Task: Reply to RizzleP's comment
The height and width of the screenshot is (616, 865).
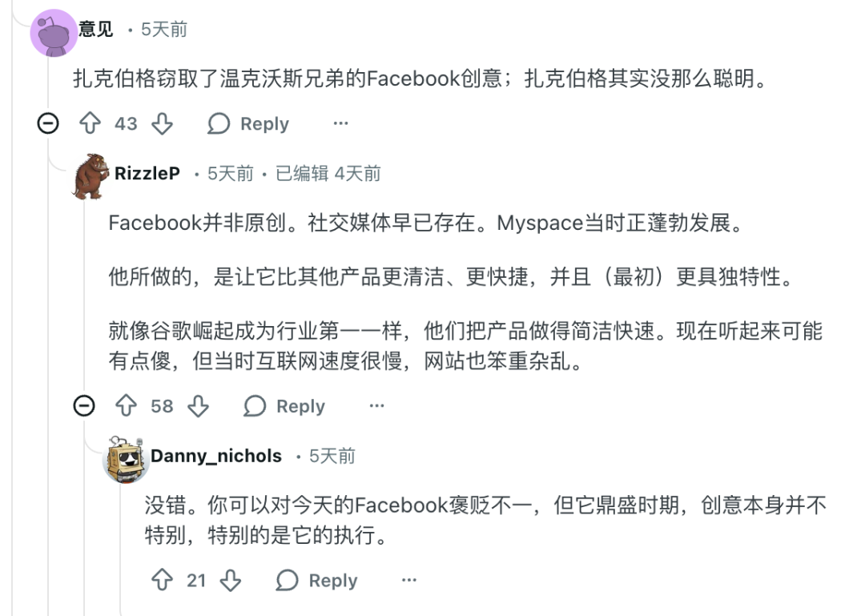Action: [x=284, y=406]
